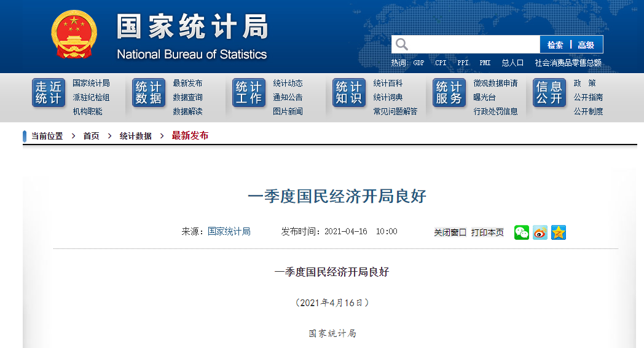Click the magnifier icon in search box
The height and width of the screenshot is (348, 644).
[402, 44]
